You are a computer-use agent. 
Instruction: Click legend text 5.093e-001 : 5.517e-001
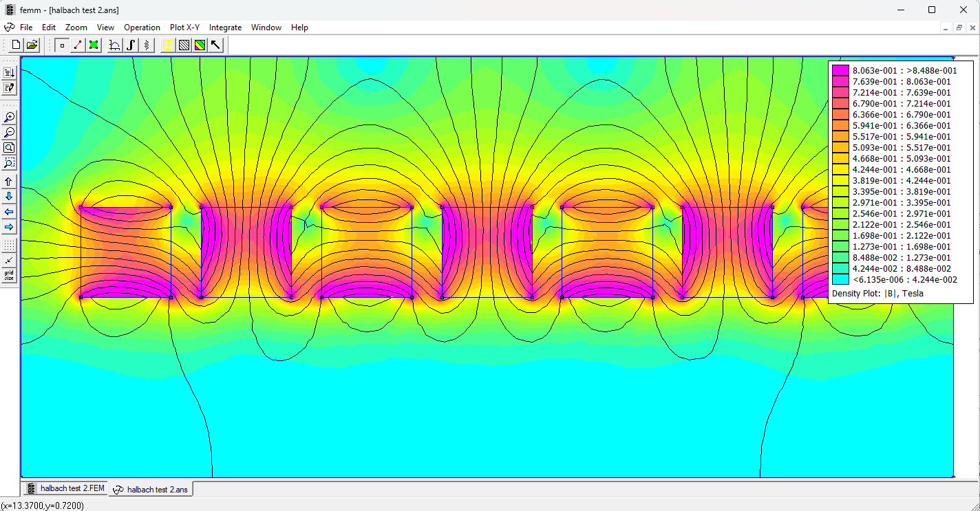(x=902, y=147)
